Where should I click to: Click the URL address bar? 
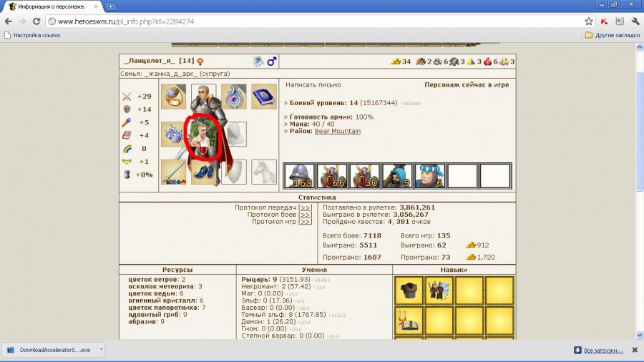coord(315,21)
